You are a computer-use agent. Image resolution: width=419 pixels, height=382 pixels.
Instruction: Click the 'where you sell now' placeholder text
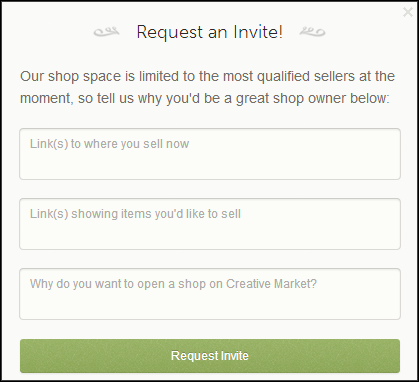[136, 144]
